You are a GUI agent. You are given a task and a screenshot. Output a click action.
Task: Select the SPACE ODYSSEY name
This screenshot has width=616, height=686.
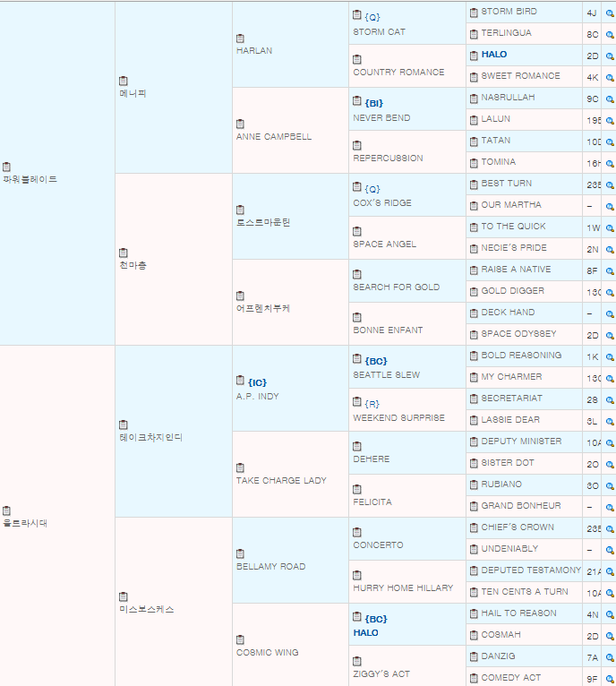click(519, 333)
